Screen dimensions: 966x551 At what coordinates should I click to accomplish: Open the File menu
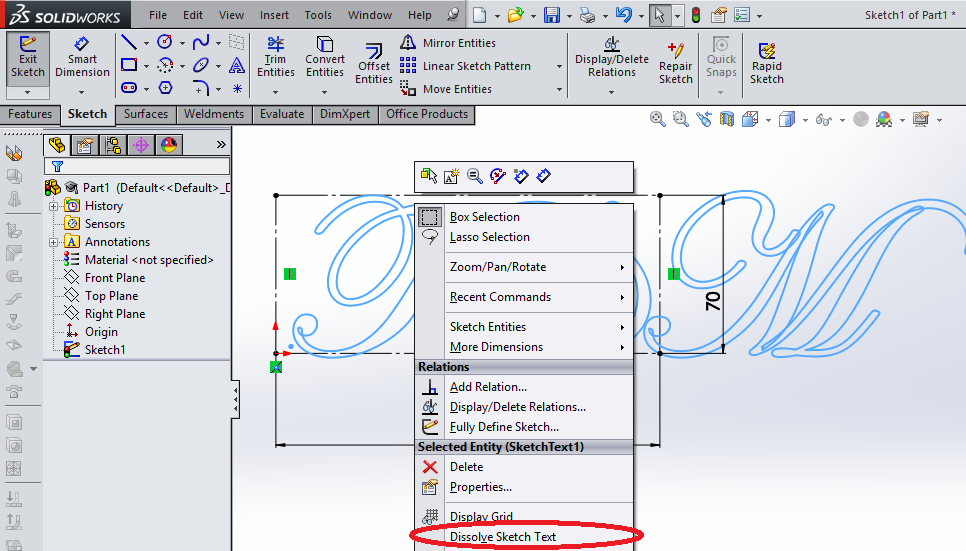coord(158,15)
